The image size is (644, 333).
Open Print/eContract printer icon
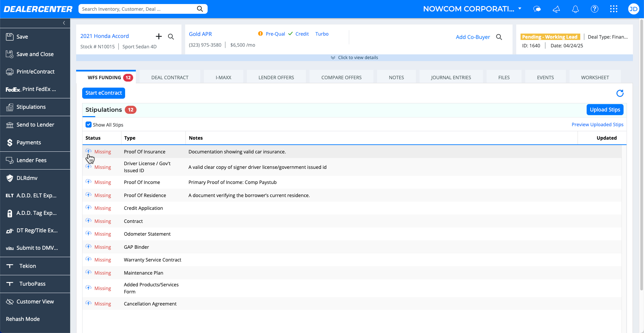pyautogui.click(x=10, y=72)
